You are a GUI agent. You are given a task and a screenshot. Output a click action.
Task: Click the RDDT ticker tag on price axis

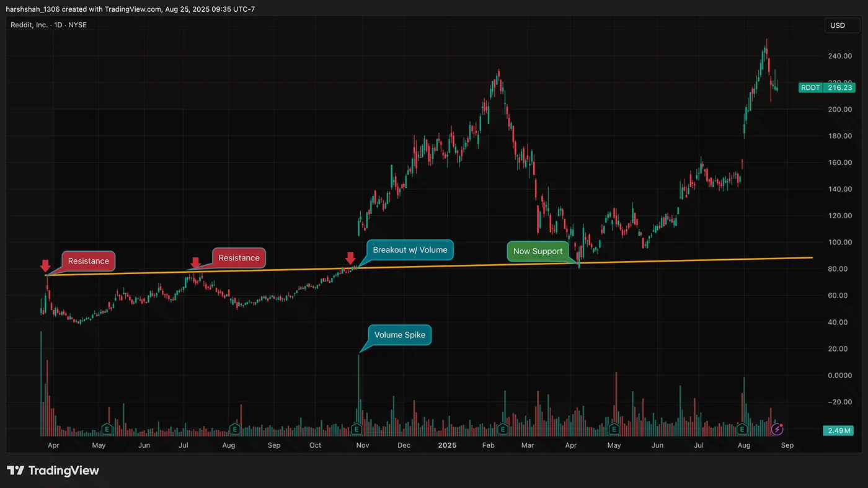tap(810, 88)
